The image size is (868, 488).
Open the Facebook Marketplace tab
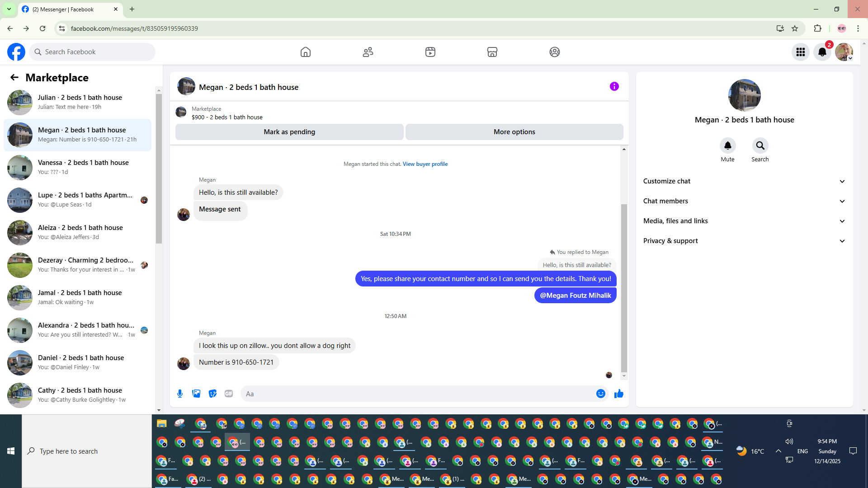[x=492, y=52]
